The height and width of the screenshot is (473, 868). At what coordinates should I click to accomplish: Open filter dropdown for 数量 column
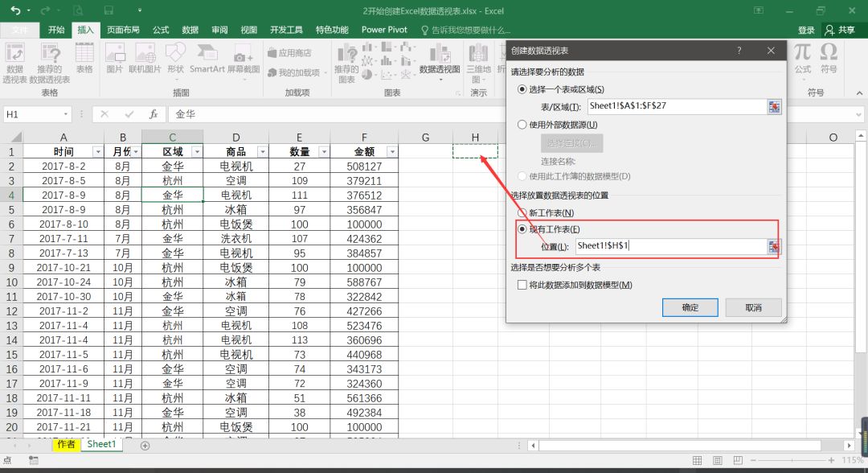pyautogui.click(x=324, y=152)
